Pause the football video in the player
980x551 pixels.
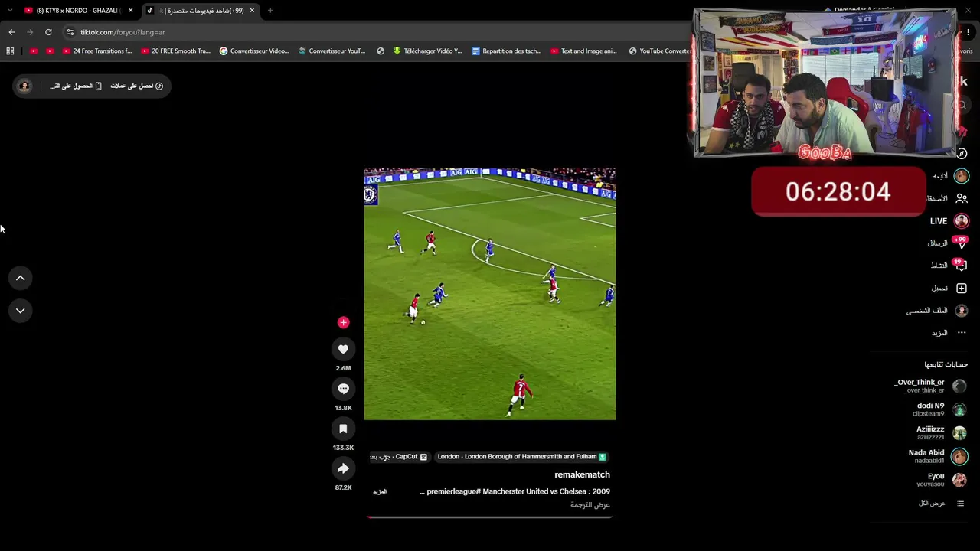point(489,294)
